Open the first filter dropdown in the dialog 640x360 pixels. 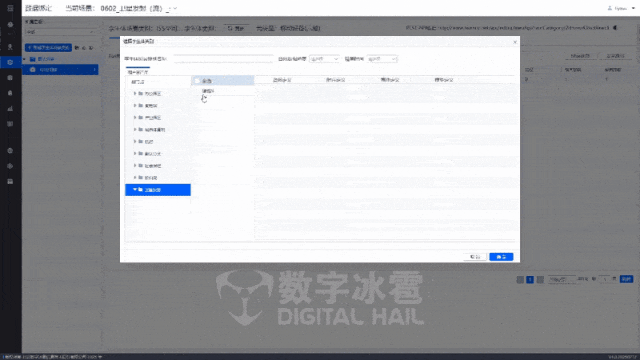point(324,59)
